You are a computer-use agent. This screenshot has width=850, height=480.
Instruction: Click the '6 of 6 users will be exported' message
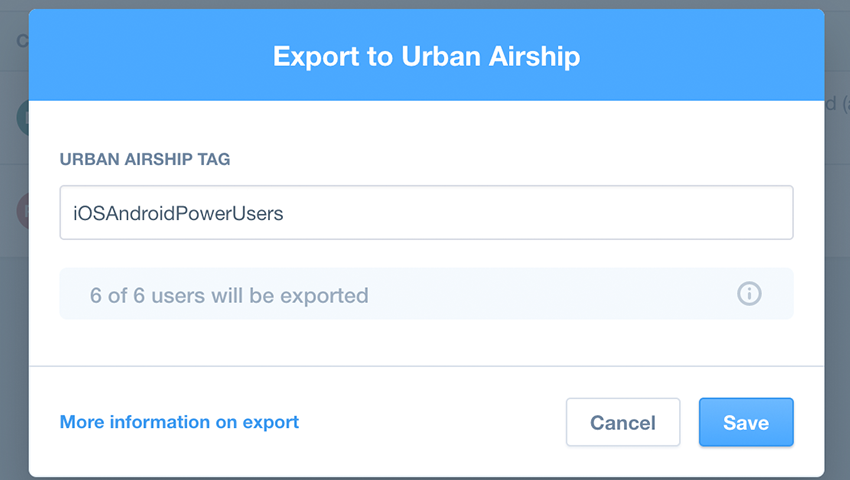[x=229, y=296]
